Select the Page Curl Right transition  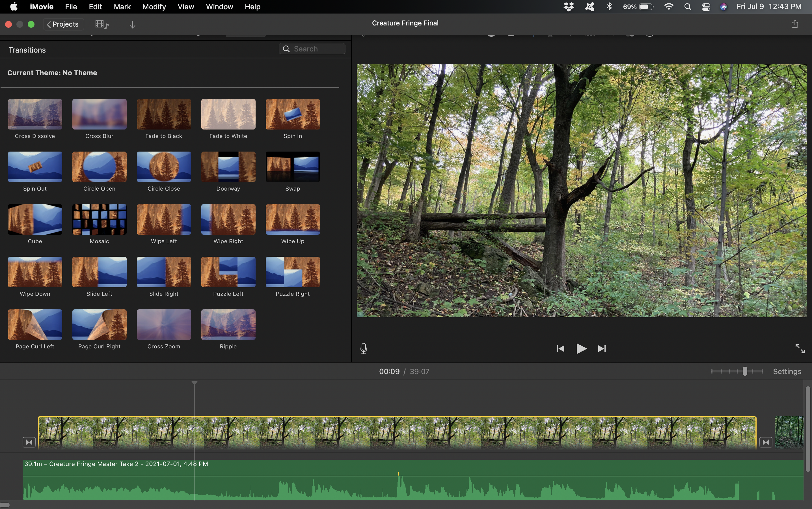click(99, 325)
